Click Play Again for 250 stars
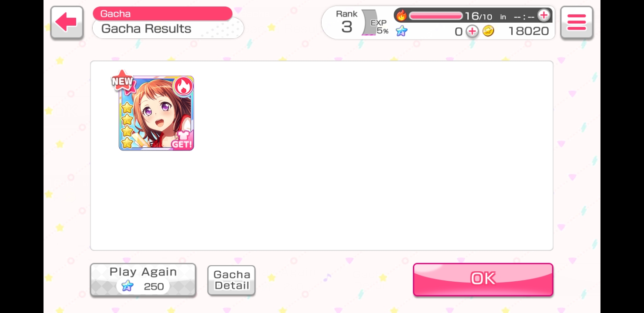The width and height of the screenshot is (644, 313). (143, 280)
